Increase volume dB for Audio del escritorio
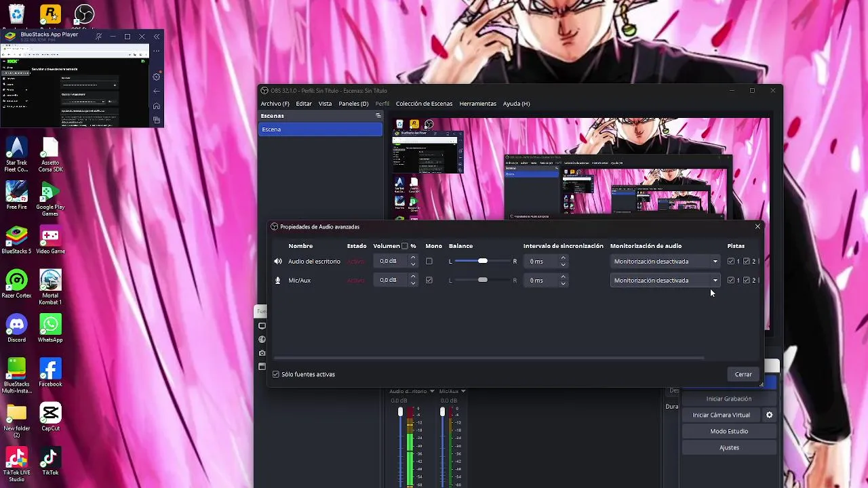This screenshot has height=488, width=868. (413, 258)
